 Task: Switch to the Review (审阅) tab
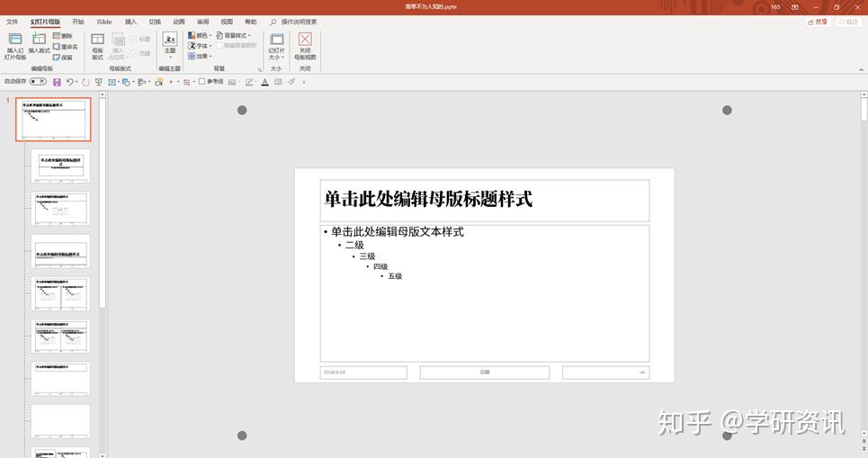[203, 22]
